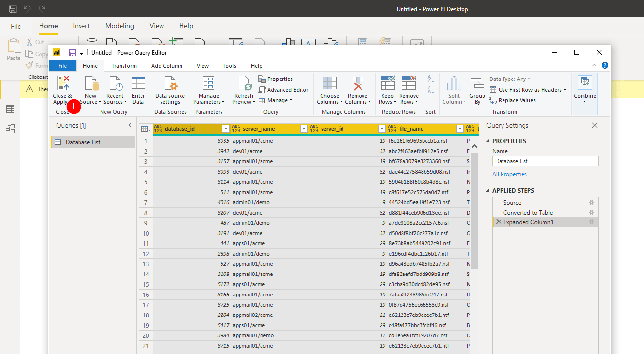Expand the server_name column filter dropdown

(x=303, y=129)
